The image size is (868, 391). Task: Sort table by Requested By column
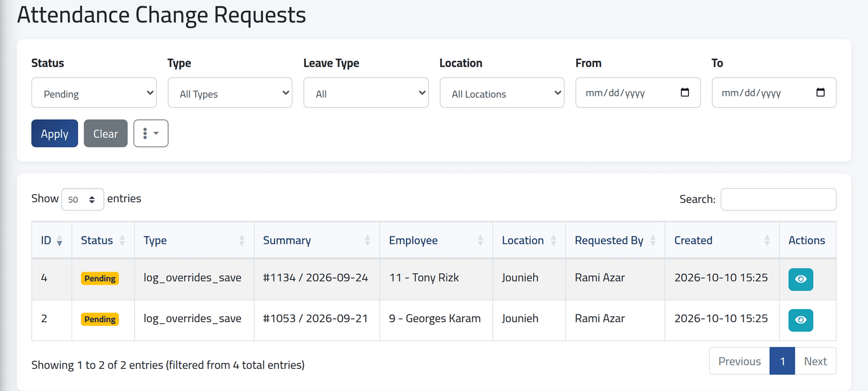click(615, 240)
